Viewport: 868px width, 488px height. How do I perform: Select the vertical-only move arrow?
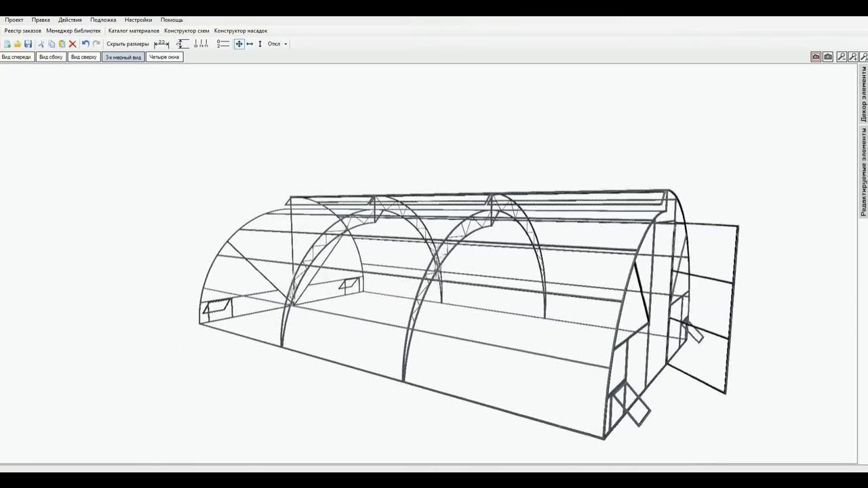260,43
